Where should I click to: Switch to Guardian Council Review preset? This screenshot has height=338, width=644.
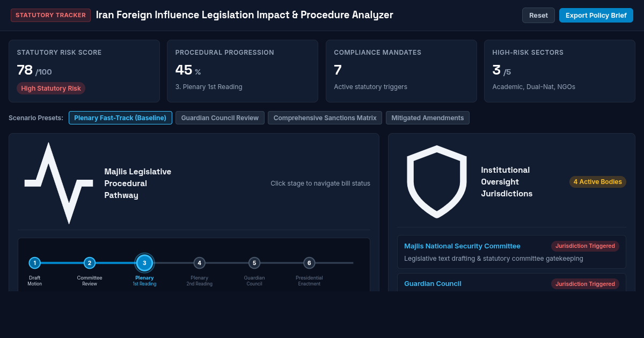[x=220, y=117]
